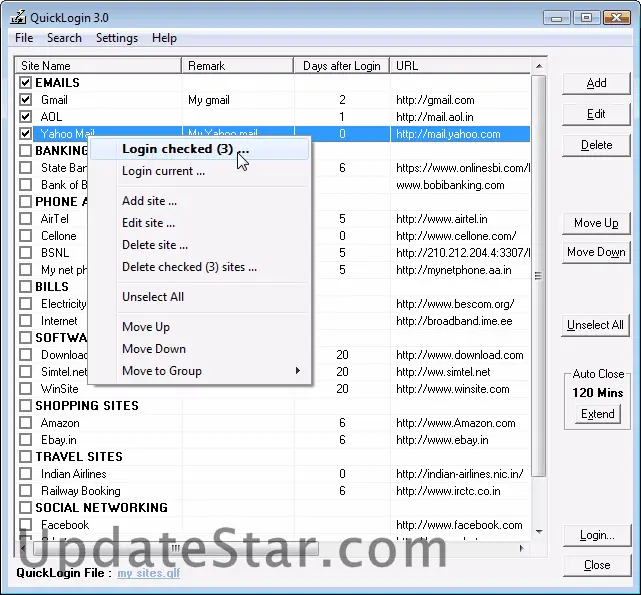The width and height of the screenshot is (641, 595).
Task: Open the Settings menu
Action: tap(117, 38)
